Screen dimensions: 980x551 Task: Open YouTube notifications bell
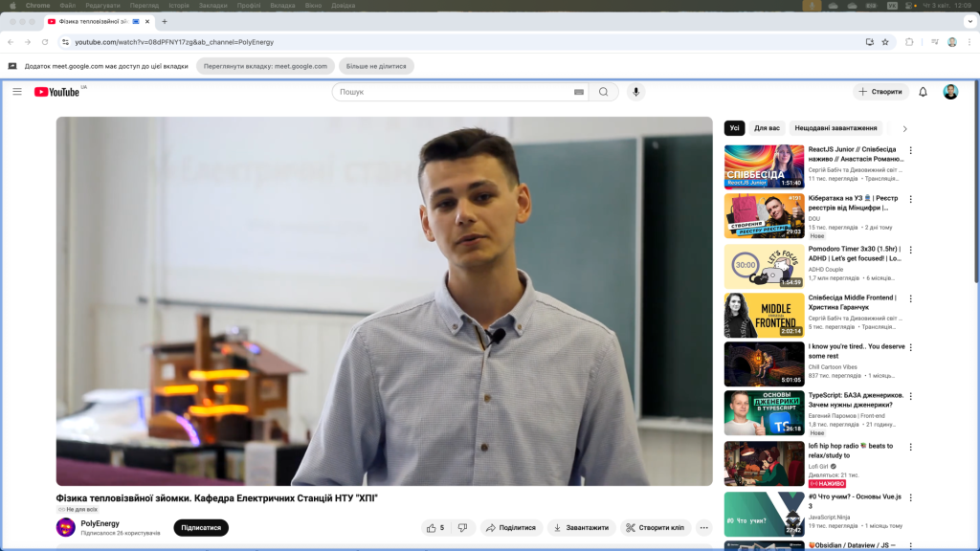[923, 92]
